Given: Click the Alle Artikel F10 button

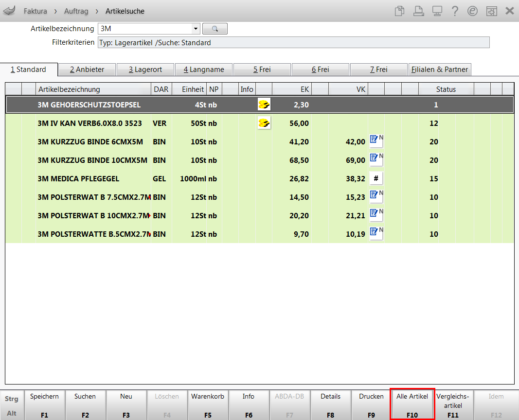Looking at the screenshot, I should coord(412,405).
